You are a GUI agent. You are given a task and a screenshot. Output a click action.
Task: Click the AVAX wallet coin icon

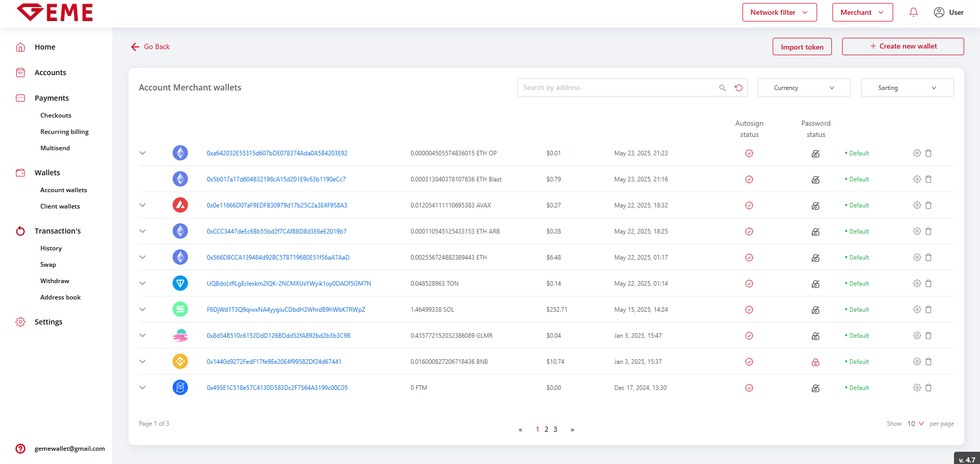(x=180, y=205)
